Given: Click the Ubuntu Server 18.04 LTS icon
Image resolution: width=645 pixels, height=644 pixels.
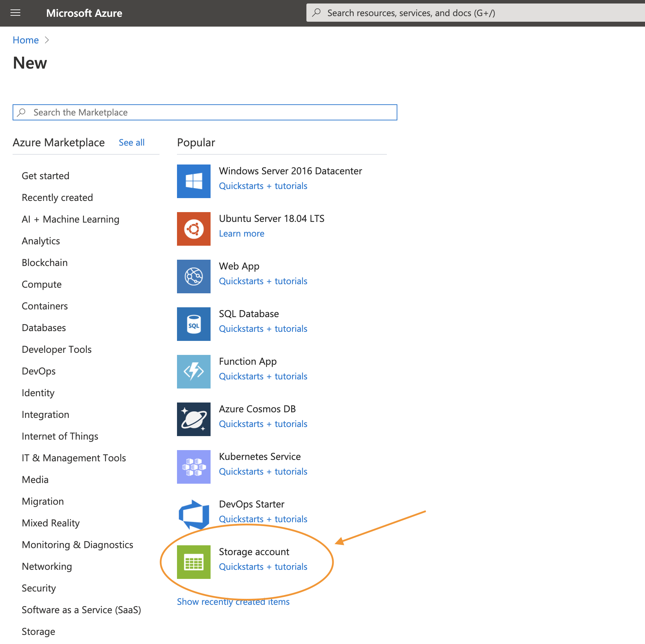Looking at the screenshot, I should click(x=194, y=229).
